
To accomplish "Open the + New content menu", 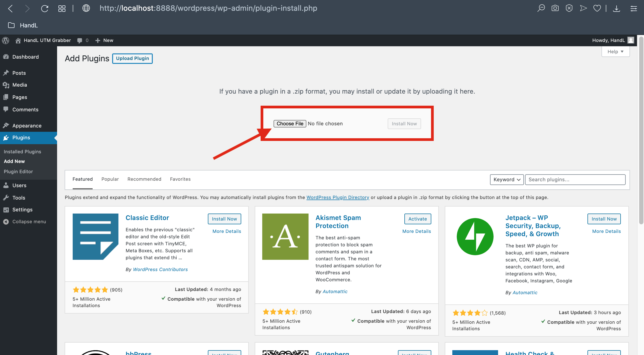I will coord(104,40).
